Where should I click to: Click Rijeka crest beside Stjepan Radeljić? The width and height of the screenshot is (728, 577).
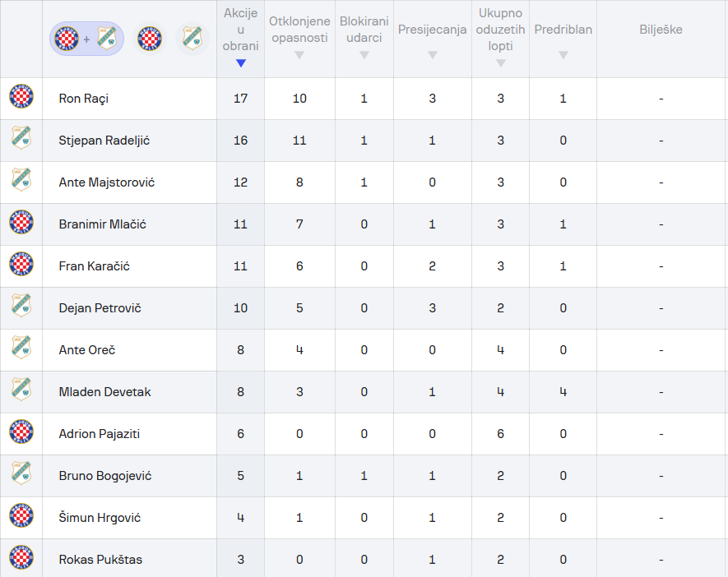coord(21,138)
